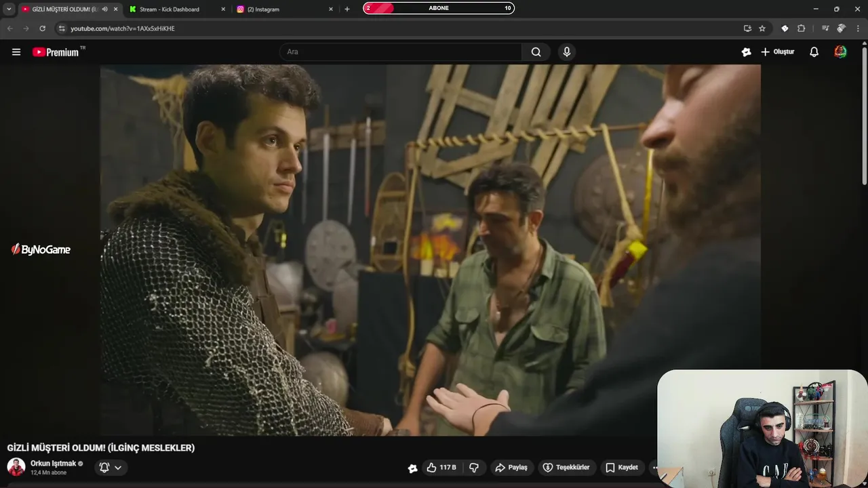Open the white tag extension icon
Viewport: 868px width, 488px height.
point(785,28)
